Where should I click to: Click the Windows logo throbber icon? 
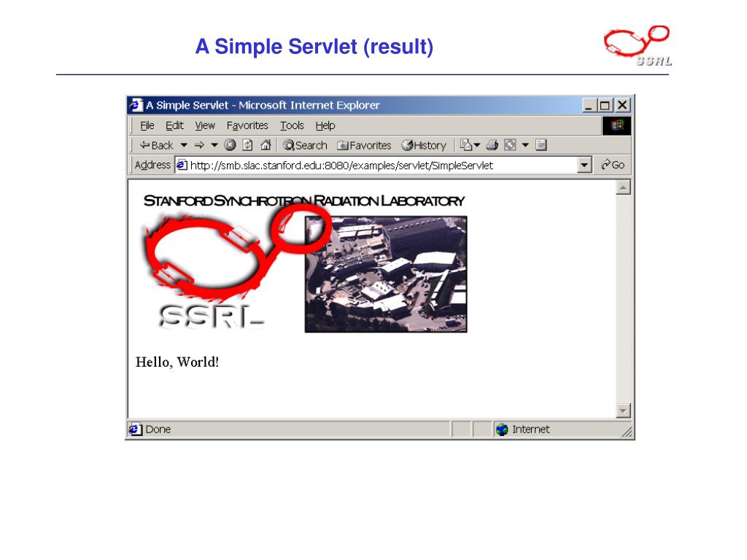tap(616, 125)
